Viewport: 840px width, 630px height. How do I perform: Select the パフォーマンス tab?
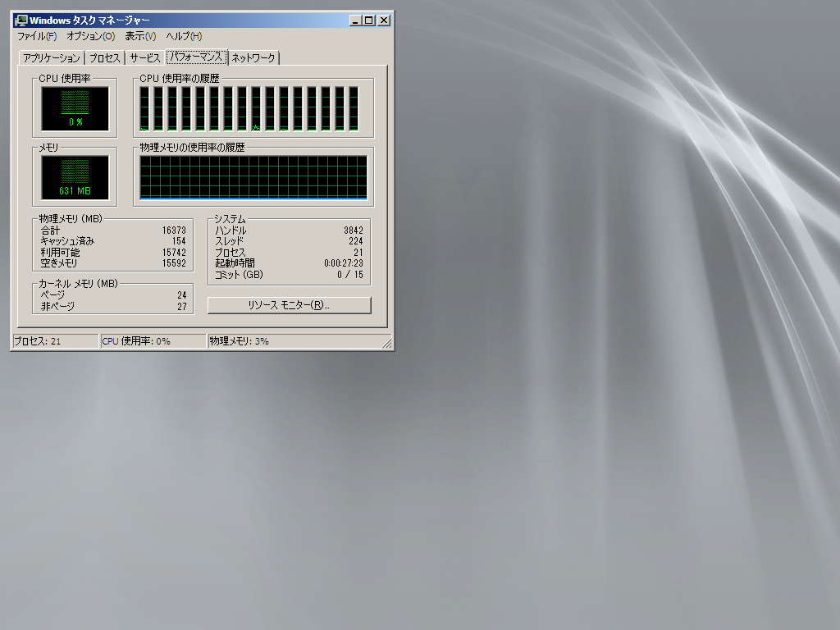coord(196,57)
